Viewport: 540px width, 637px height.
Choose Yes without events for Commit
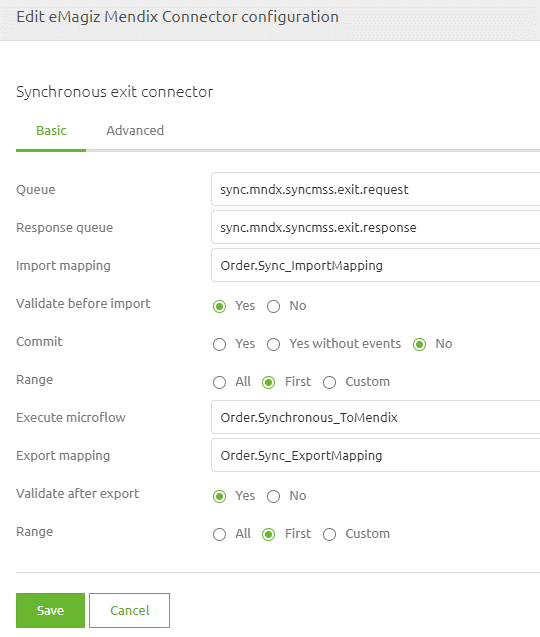point(273,344)
